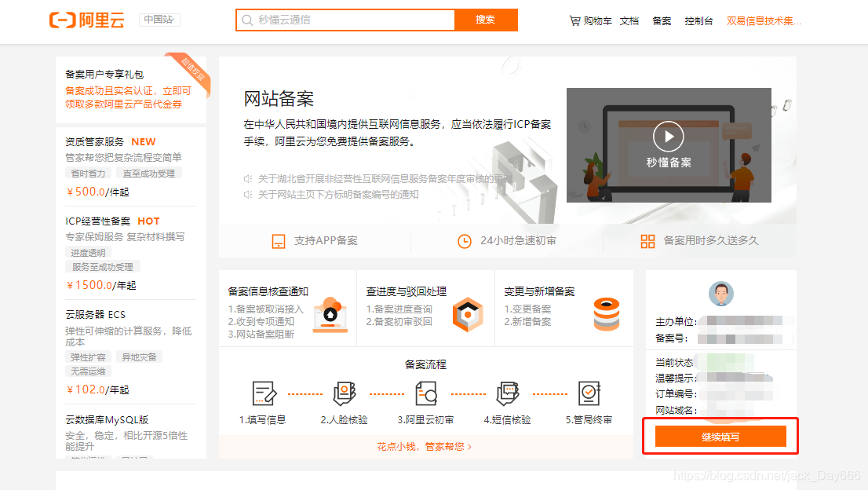Click the 1.备案进度查询 entry
Screen dimensions: 868x490
pos(399,309)
